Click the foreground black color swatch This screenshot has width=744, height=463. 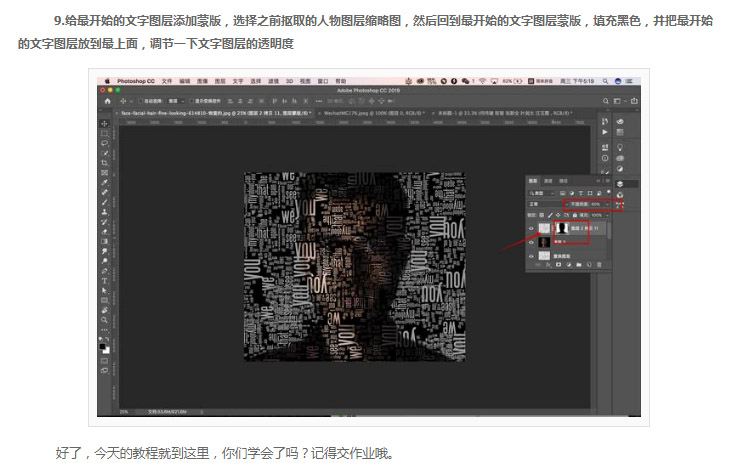[102, 347]
